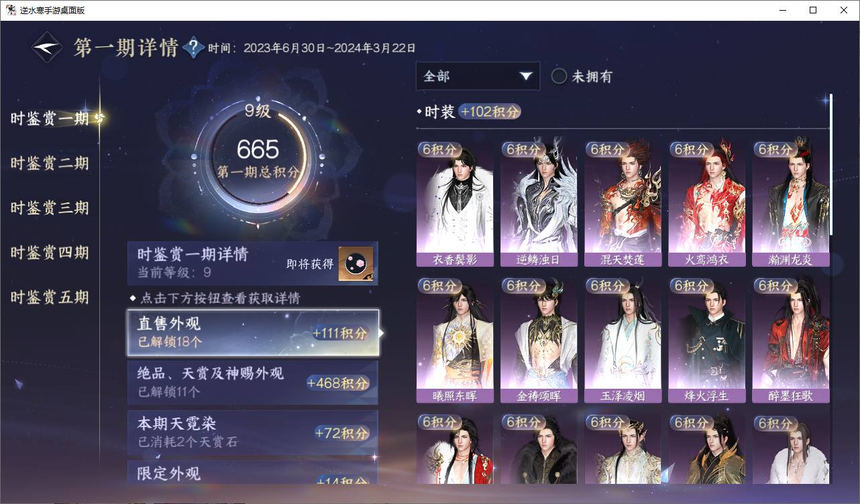Click the outfit list vertical scrollbar
This screenshot has height=504, width=860.
pyautogui.click(x=830, y=164)
